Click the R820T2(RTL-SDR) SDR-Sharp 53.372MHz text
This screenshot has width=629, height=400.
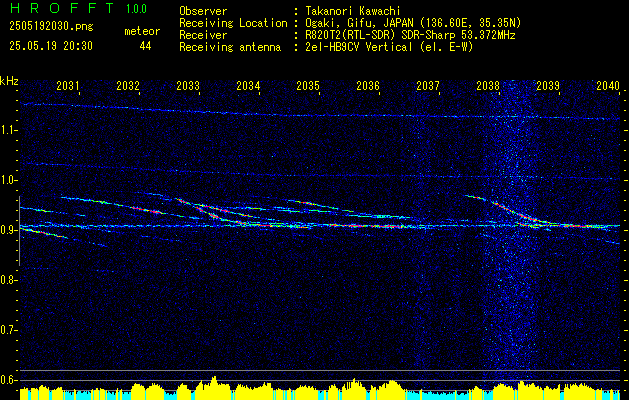[410, 35]
